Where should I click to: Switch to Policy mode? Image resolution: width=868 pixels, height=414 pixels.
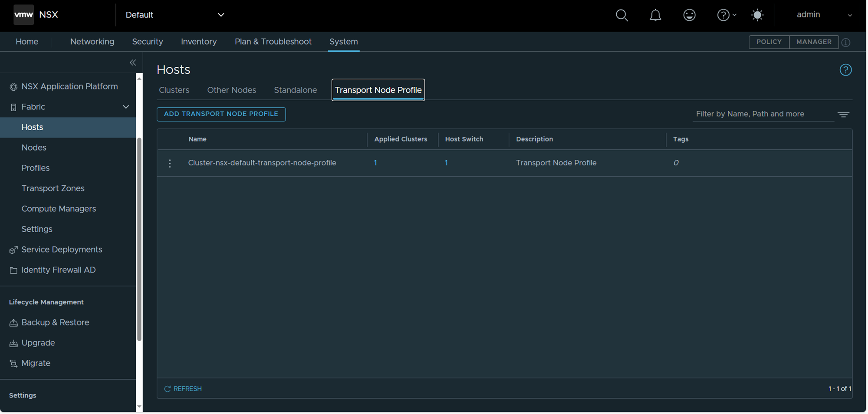[769, 42]
